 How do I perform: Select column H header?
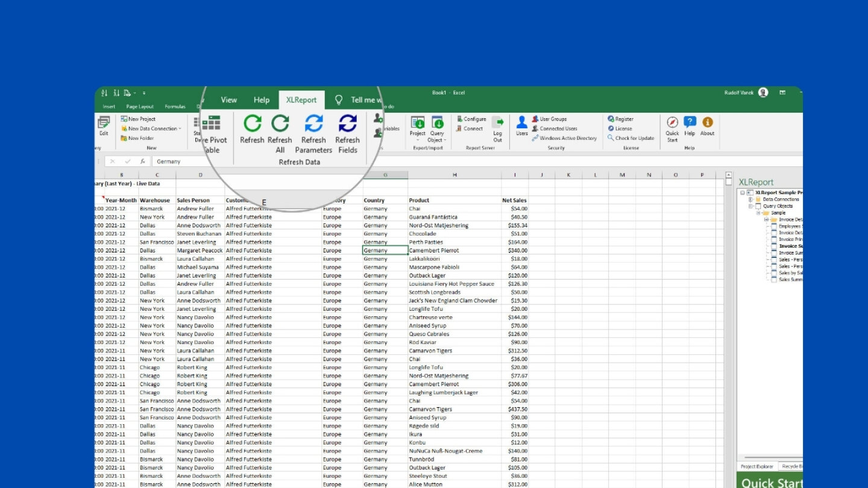pyautogui.click(x=454, y=175)
